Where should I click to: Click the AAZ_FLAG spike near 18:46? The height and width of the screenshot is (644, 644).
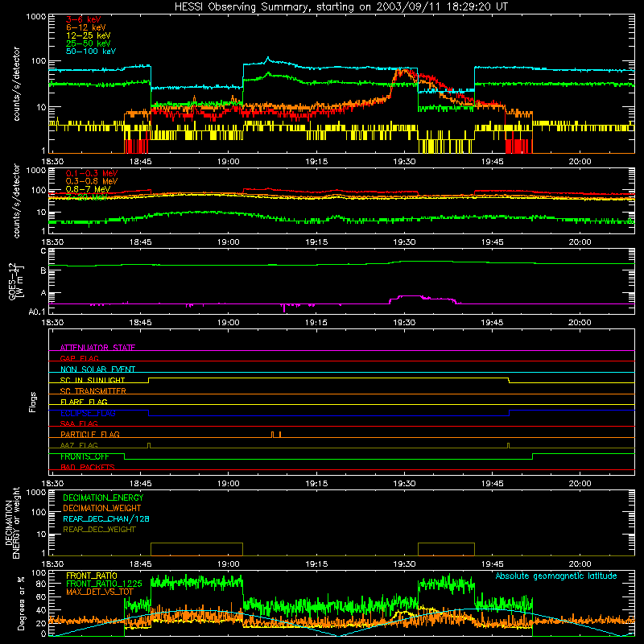coord(149,445)
